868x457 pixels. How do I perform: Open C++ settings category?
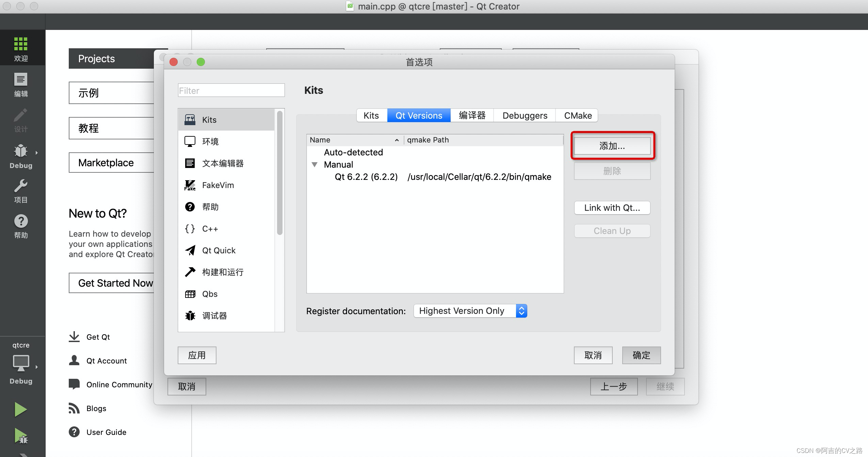226,229
